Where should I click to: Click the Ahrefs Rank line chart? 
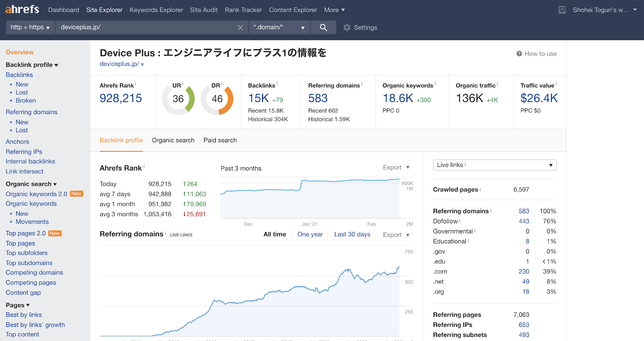[310, 198]
